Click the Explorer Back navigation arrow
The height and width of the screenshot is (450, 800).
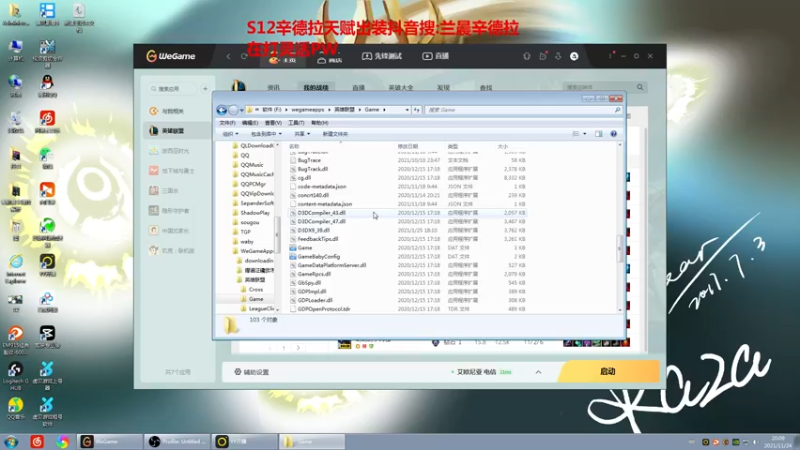[222, 110]
